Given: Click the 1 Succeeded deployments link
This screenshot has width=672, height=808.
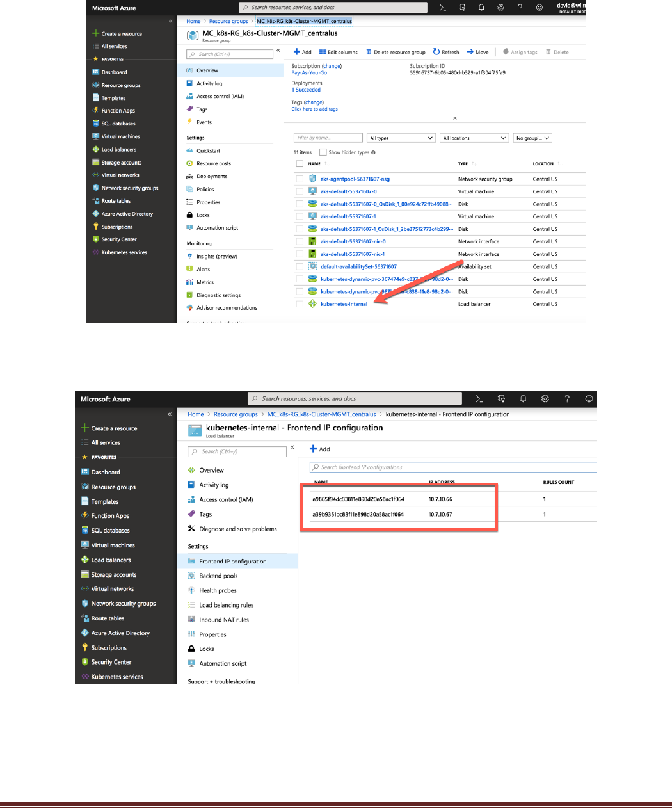Looking at the screenshot, I should [306, 90].
